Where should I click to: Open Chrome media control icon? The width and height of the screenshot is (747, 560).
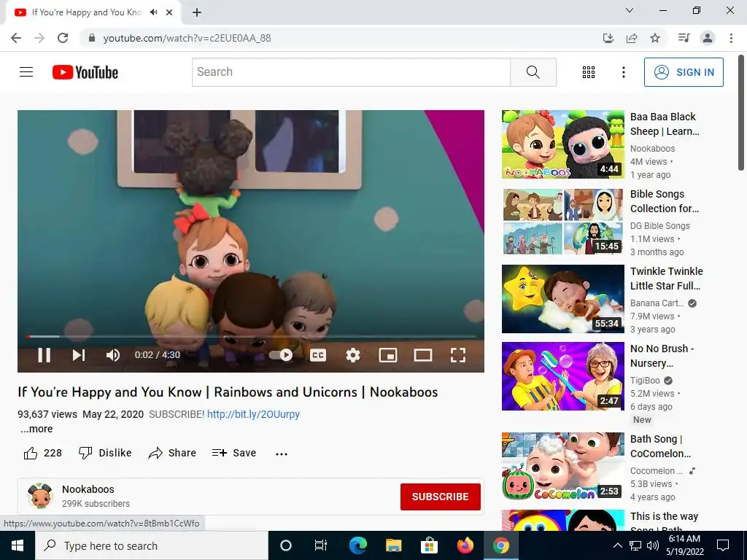[x=684, y=38]
